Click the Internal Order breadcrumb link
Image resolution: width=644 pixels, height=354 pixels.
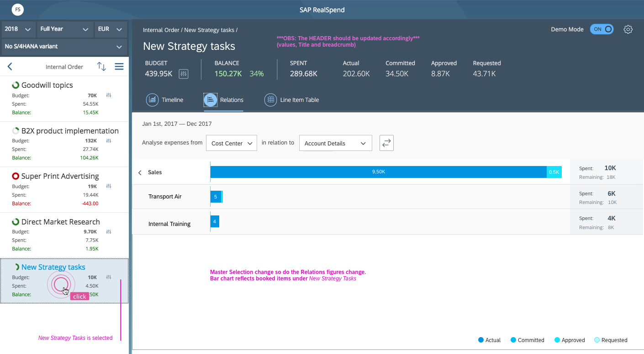[x=161, y=30]
